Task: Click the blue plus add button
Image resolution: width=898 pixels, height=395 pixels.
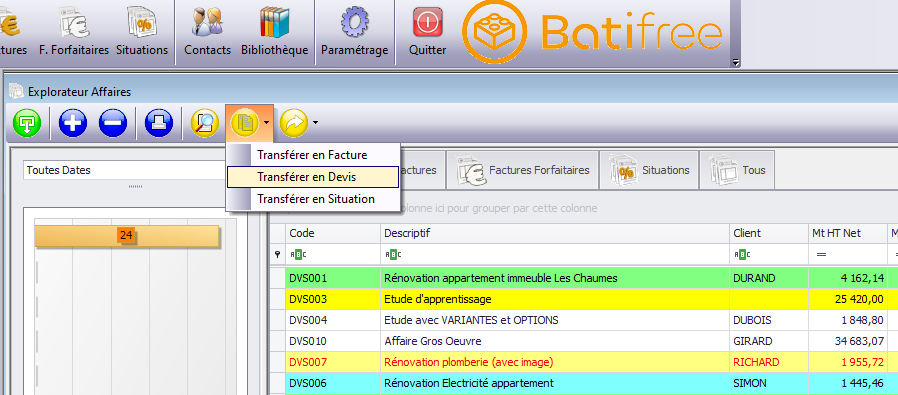Action: pos(72,123)
